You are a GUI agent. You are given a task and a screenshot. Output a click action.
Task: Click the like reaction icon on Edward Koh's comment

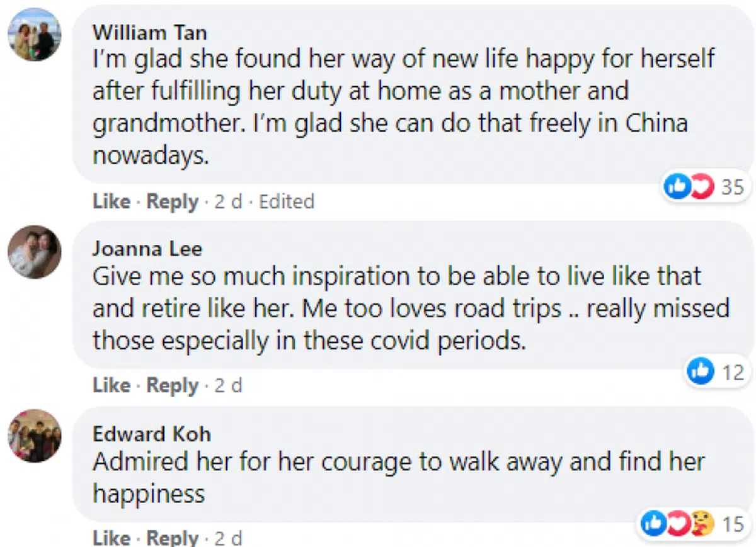tap(655, 524)
